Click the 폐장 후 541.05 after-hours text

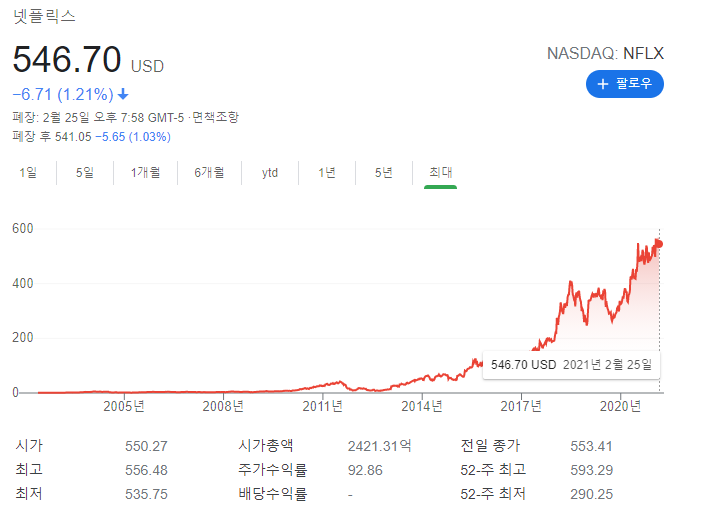point(52,137)
